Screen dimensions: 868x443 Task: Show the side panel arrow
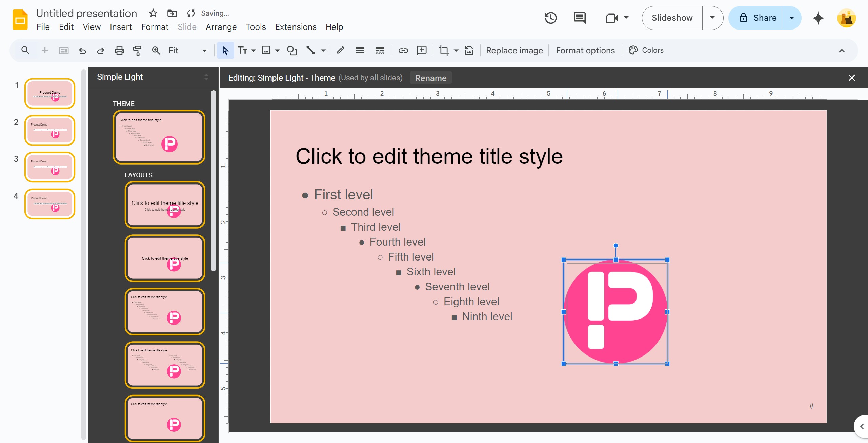coord(861,426)
